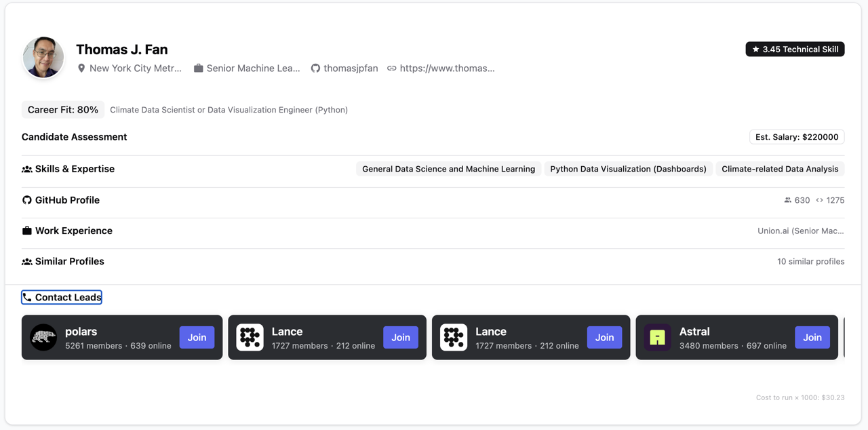Click the 3.45 Technical Skill badge

pos(795,50)
